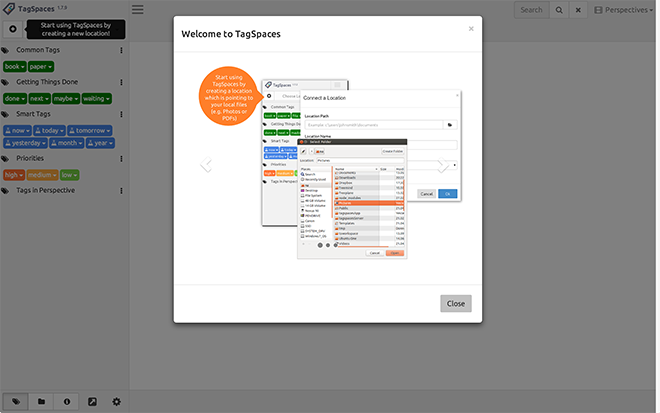Open the create new location button
This screenshot has height=413, width=660.
click(13, 29)
